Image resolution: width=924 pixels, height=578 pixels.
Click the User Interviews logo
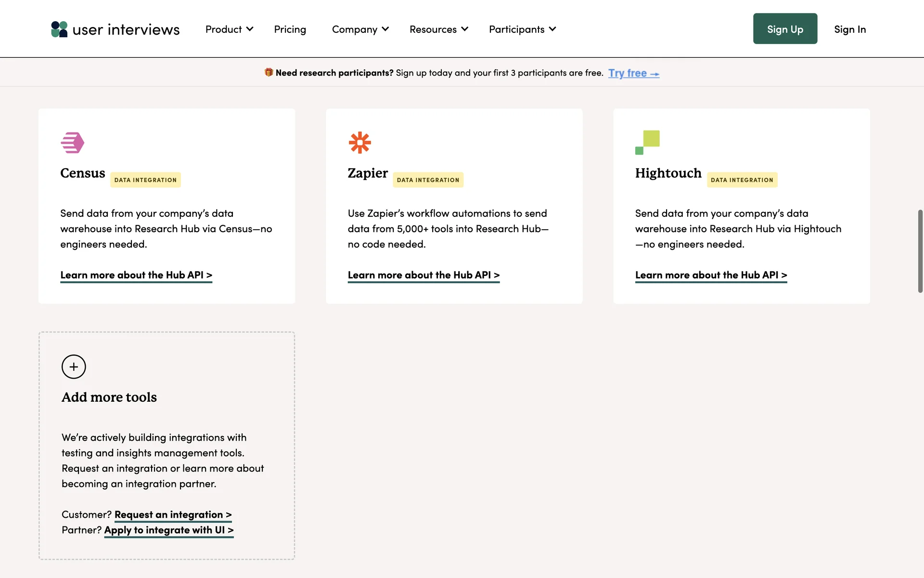click(x=115, y=29)
